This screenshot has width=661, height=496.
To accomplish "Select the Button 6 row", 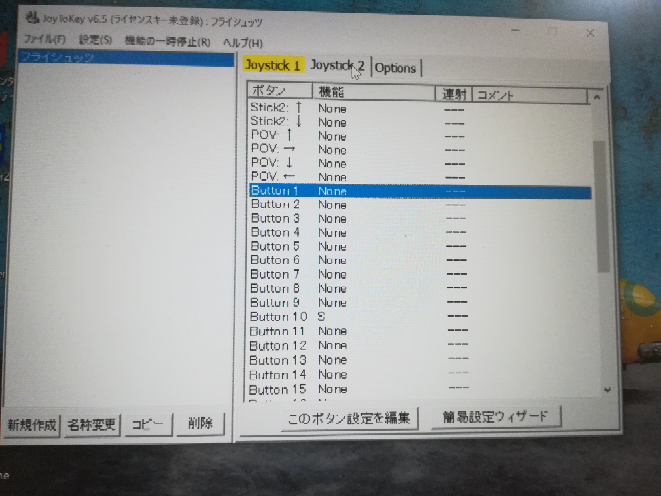I will point(420,260).
